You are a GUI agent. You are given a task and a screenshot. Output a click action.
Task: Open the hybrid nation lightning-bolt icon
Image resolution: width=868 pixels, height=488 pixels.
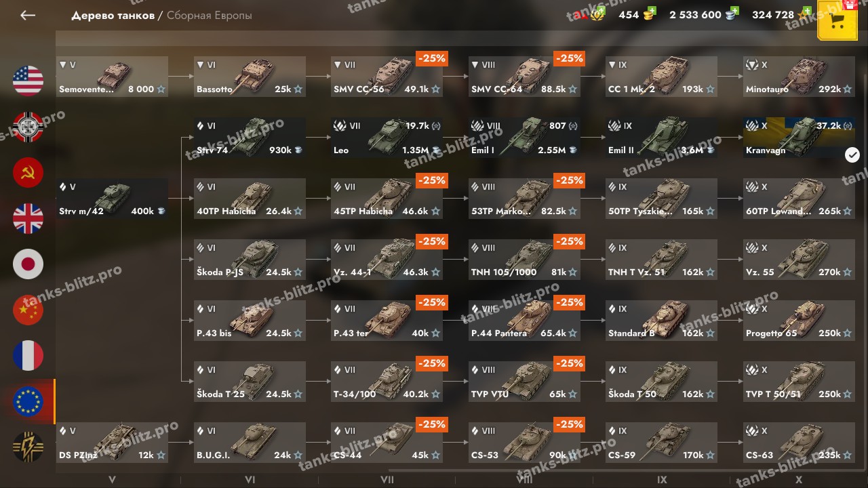point(28,447)
